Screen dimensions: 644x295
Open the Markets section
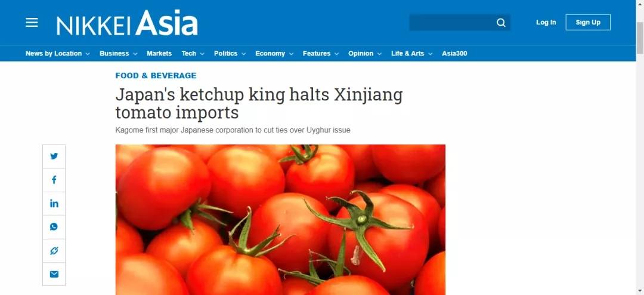[x=159, y=54]
